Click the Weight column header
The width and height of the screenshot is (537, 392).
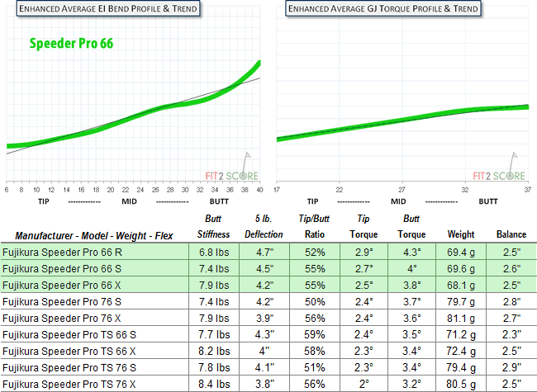click(461, 234)
